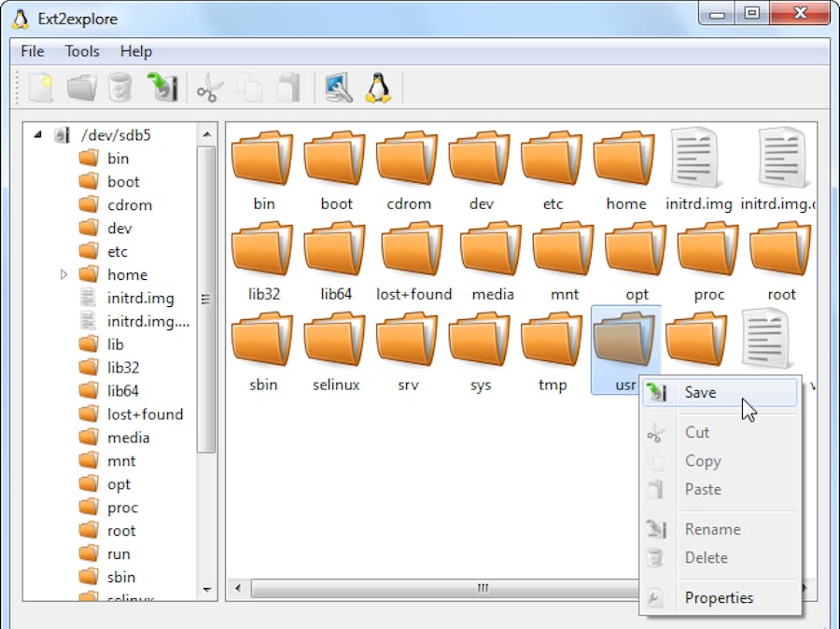Click the horizontal scrollbar below the file view
Image resolution: width=840 pixels, height=629 pixels.
(x=482, y=588)
